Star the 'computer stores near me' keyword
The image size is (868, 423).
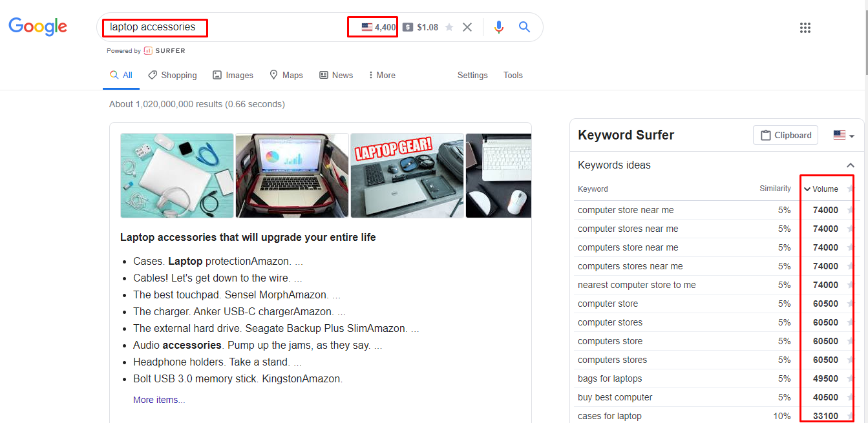pos(851,229)
